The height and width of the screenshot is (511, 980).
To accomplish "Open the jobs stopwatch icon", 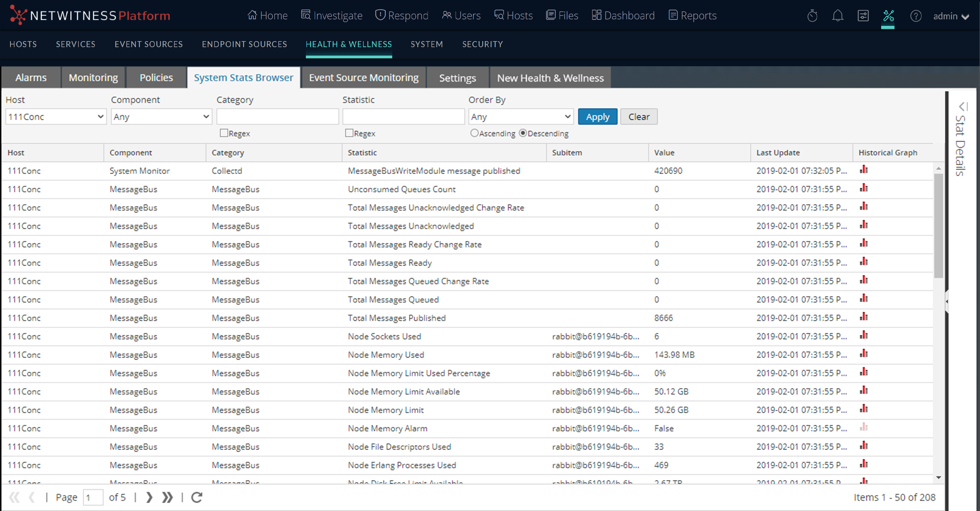I will [x=812, y=16].
